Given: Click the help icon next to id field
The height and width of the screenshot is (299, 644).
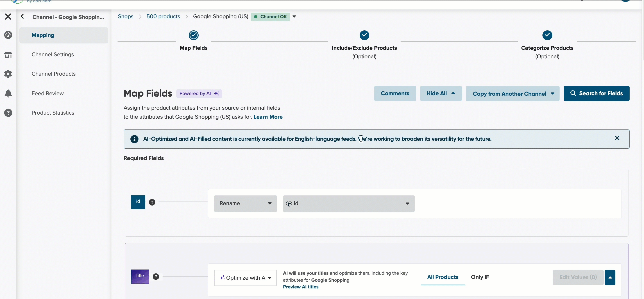Looking at the screenshot, I should [152, 202].
